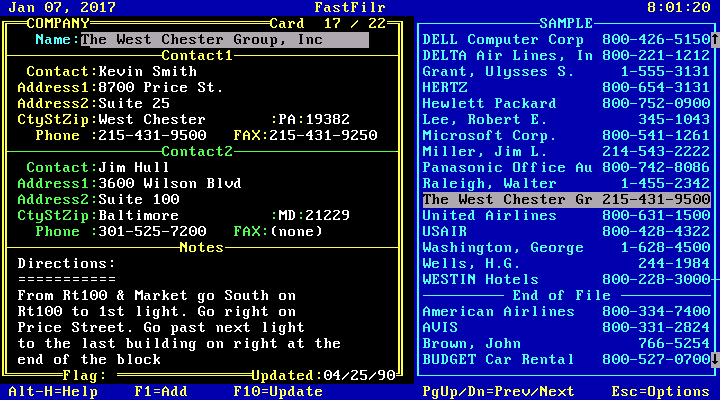Click the Notes section header
The image size is (720, 400).
(202, 248)
